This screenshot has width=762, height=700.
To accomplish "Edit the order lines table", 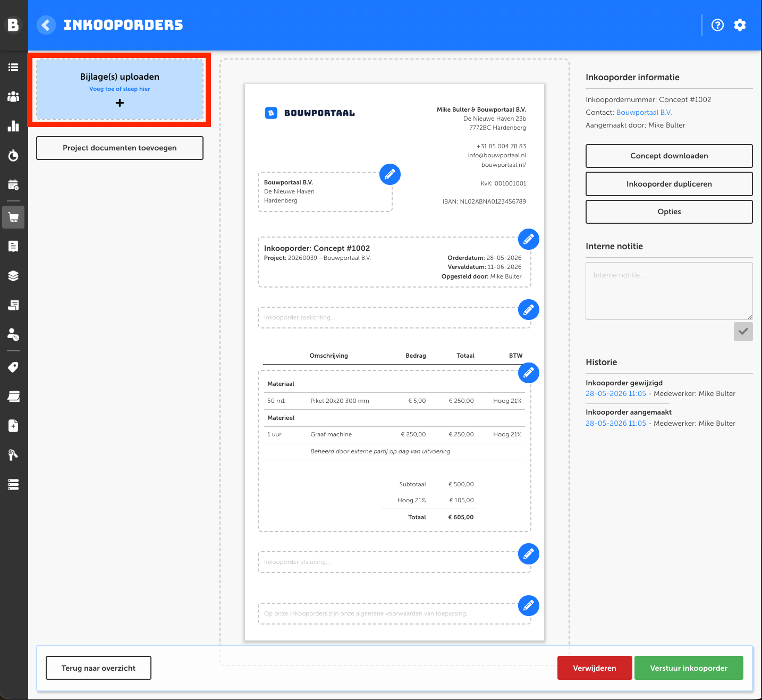I will tap(529, 373).
